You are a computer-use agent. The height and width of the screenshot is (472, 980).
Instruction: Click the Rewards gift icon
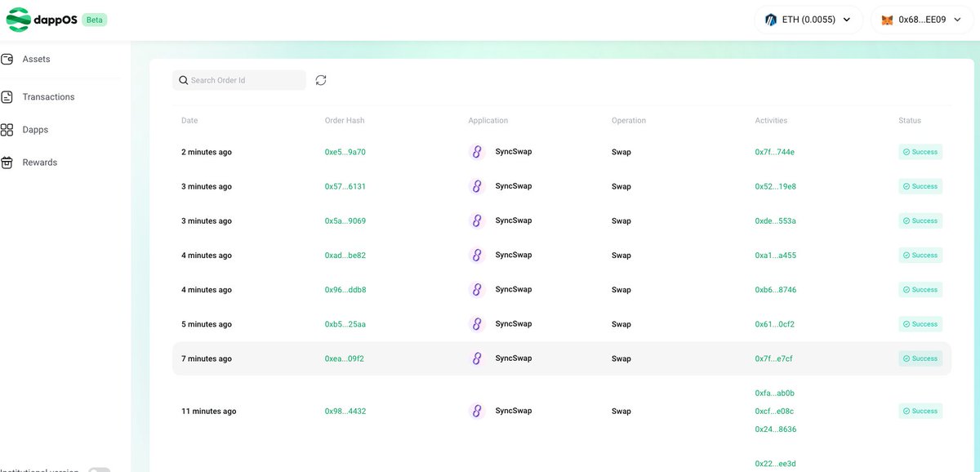pyautogui.click(x=7, y=163)
